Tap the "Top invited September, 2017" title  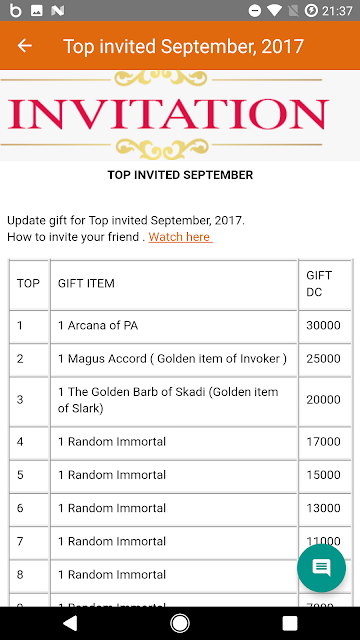[x=184, y=46]
